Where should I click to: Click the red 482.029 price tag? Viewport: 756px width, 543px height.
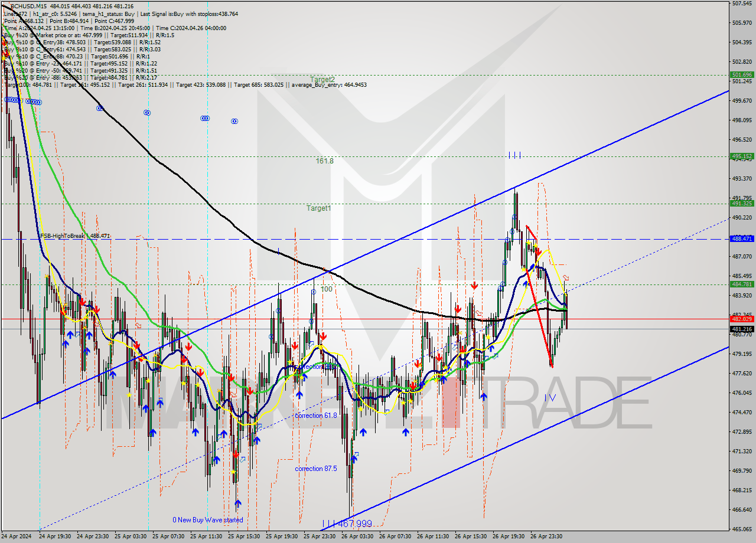click(742, 319)
